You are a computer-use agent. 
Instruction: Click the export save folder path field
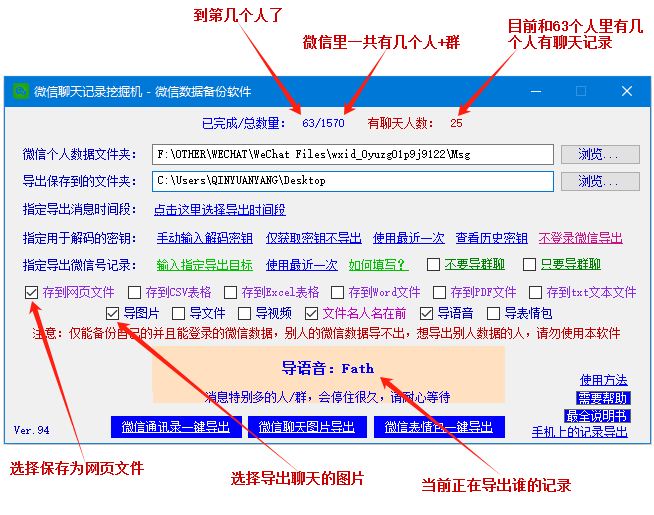tap(353, 181)
